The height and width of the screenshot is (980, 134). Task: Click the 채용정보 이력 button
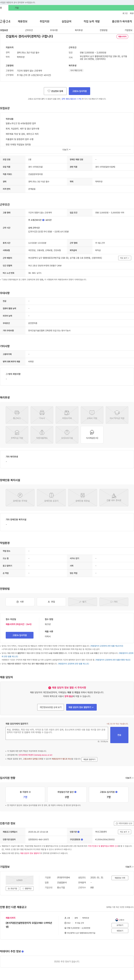[x=120, y=878]
